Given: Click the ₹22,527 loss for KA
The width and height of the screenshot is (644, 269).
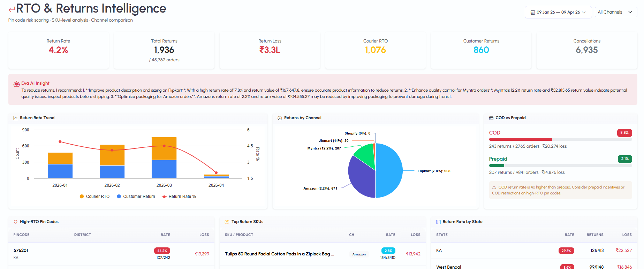Looking at the screenshot, I should (624, 251).
